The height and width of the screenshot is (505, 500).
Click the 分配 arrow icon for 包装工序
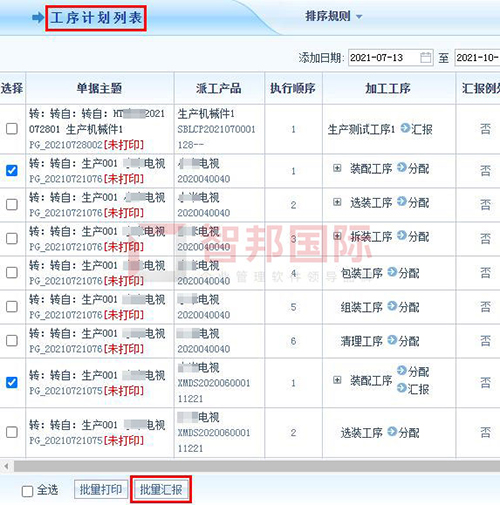click(x=392, y=272)
